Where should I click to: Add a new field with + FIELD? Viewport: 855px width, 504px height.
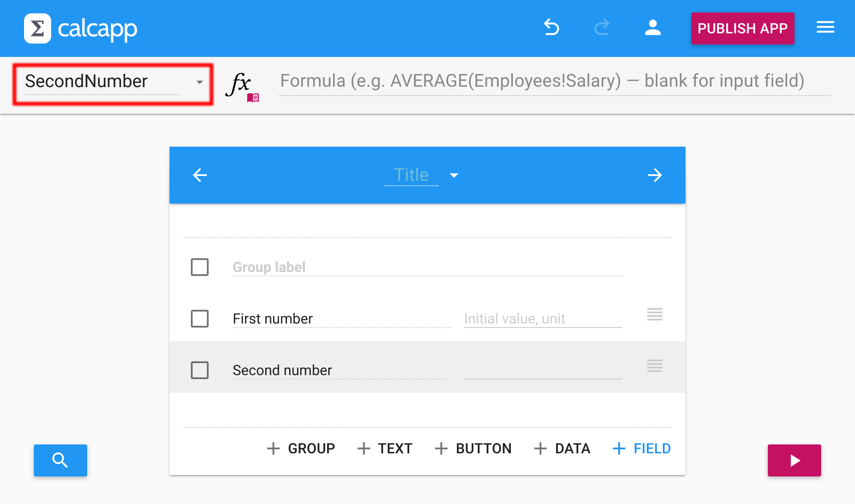(x=641, y=448)
